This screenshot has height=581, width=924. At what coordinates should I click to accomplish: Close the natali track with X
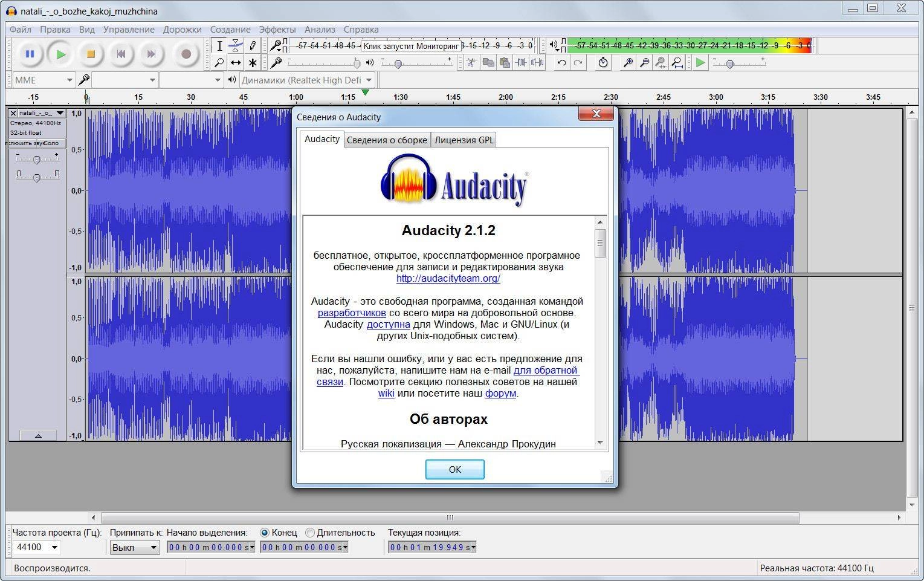[13, 113]
